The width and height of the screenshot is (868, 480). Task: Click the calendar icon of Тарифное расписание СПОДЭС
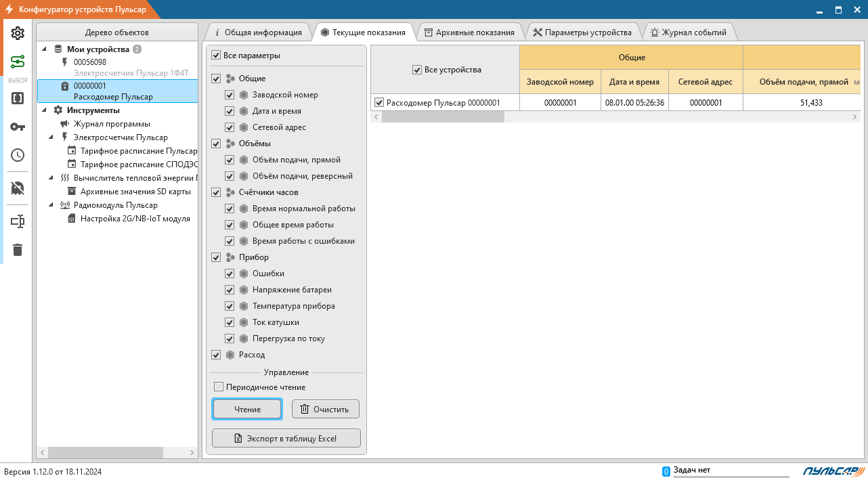click(x=72, y=165)
